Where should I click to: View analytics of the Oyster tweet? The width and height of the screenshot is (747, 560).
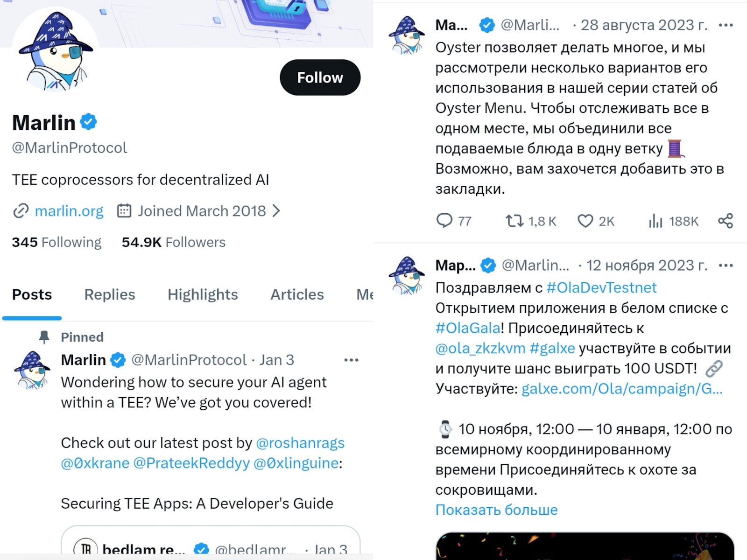pos(655,220)
